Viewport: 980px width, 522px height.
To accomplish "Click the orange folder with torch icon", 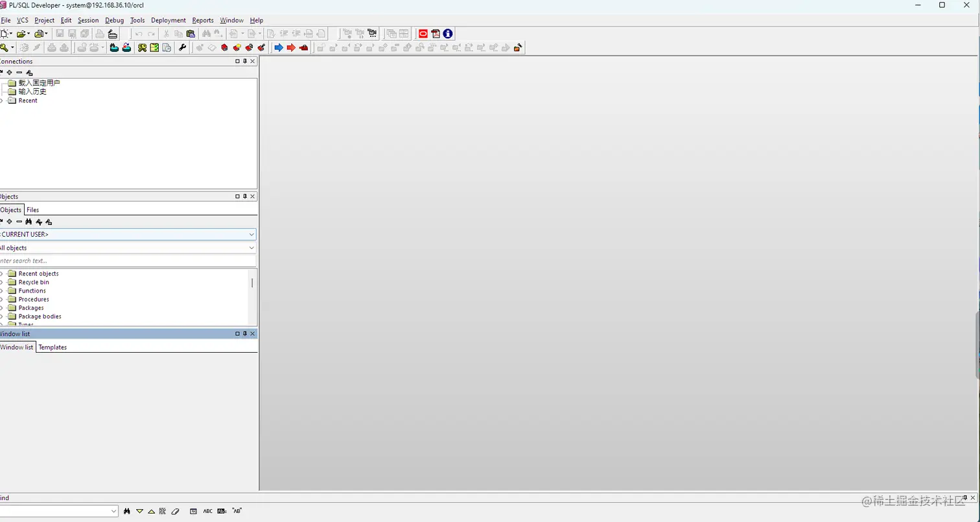I will (518, 47).
